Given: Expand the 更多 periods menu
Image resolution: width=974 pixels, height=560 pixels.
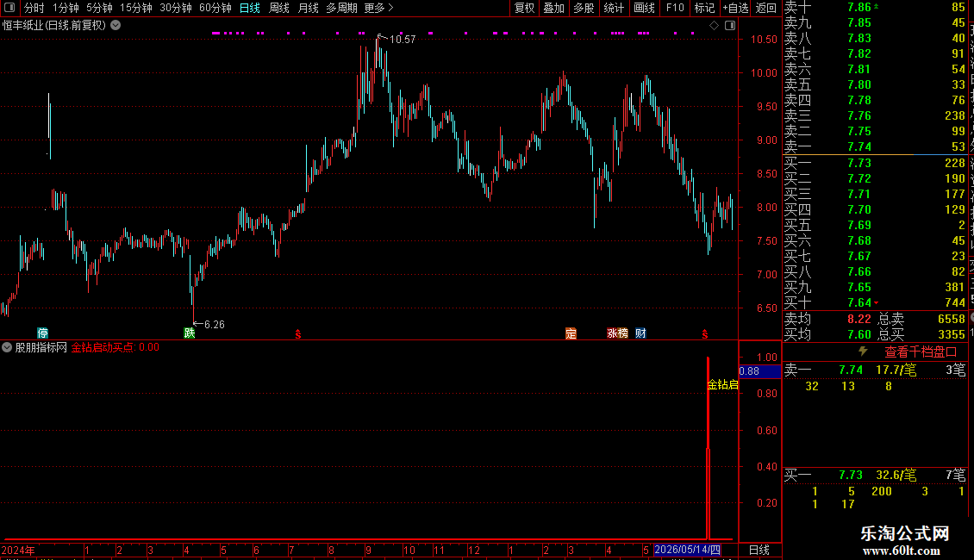Looking at the screenshot, I should coord(379,8).
